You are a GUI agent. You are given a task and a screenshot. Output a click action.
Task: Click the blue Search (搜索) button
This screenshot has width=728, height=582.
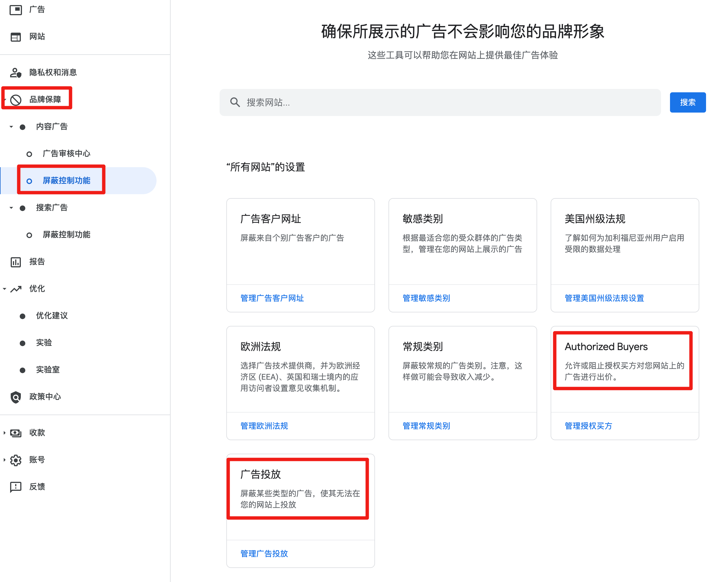pyautogui.click(x=687, y=102)
